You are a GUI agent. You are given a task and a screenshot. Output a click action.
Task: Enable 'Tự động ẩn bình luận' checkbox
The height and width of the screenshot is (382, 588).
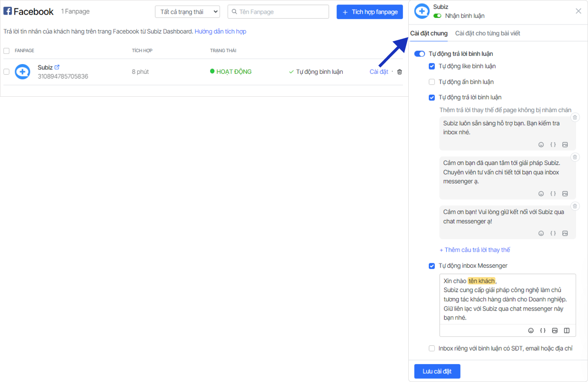coord(432,82)
